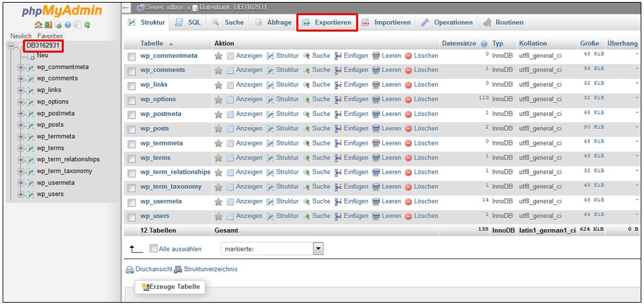Select DB3162931 database in sidebar
The image size is (644, 304).
43,45
